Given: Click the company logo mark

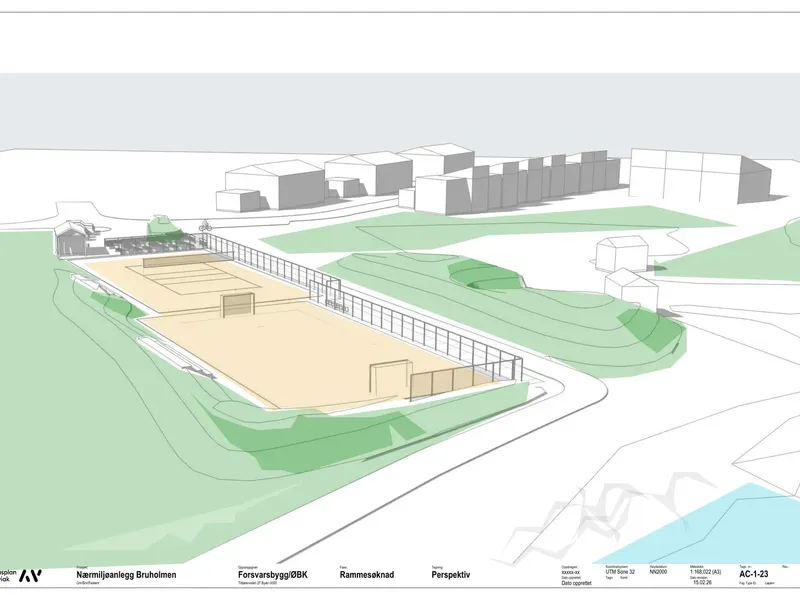Looking at the screenshot, I should pos(30,576).
